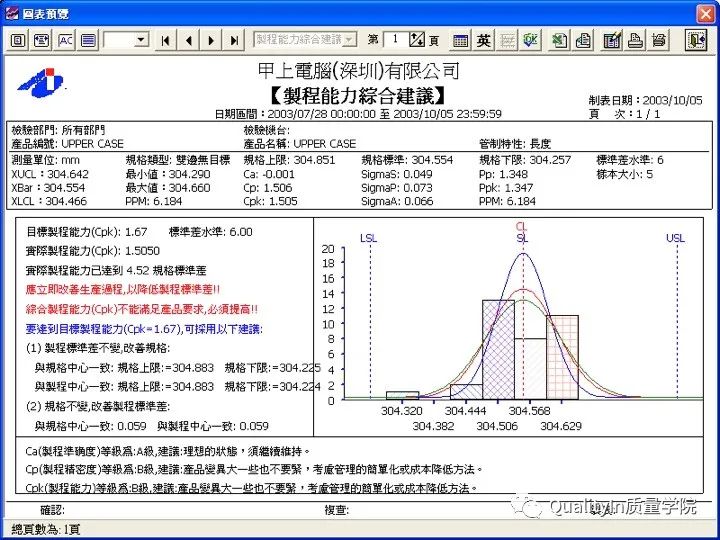Image resolution: width=720 pixels, height=540 pixels.
Task: Click the 管制特性: 長度 text
Action: 515,144
